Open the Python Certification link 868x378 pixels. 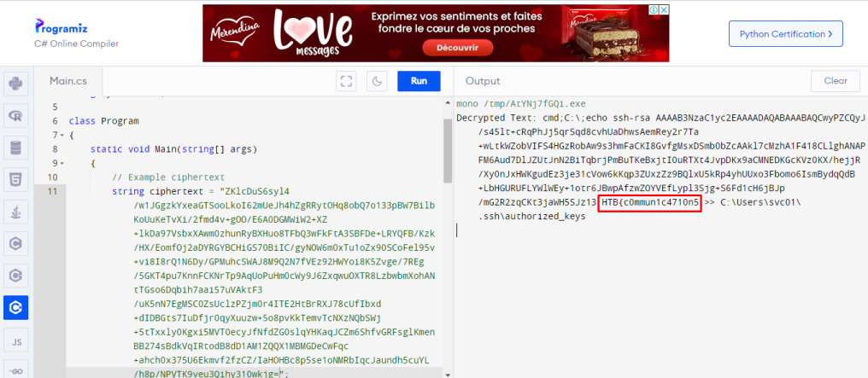tap(785, 33)
